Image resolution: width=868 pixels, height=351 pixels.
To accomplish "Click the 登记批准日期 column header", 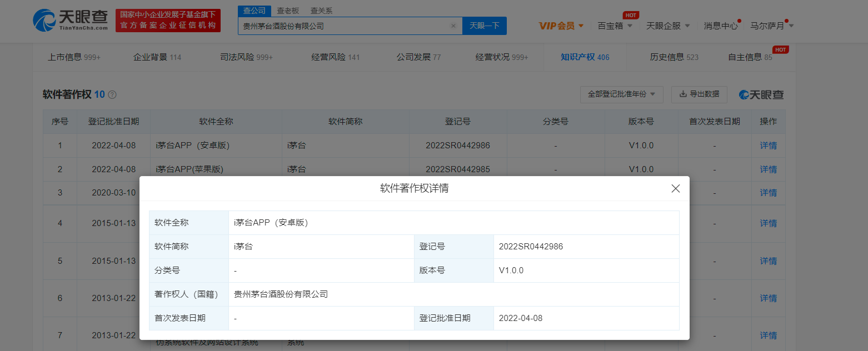I will tap(113, 121).
